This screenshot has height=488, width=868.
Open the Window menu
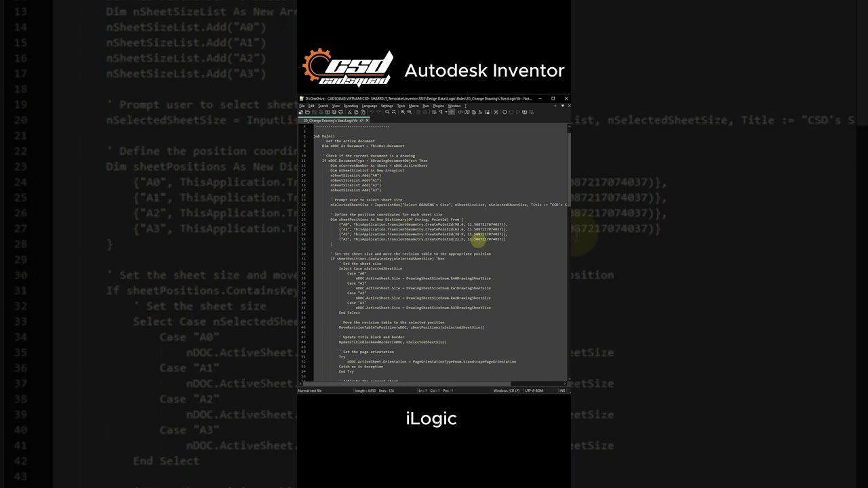click(x=454, y=106)
